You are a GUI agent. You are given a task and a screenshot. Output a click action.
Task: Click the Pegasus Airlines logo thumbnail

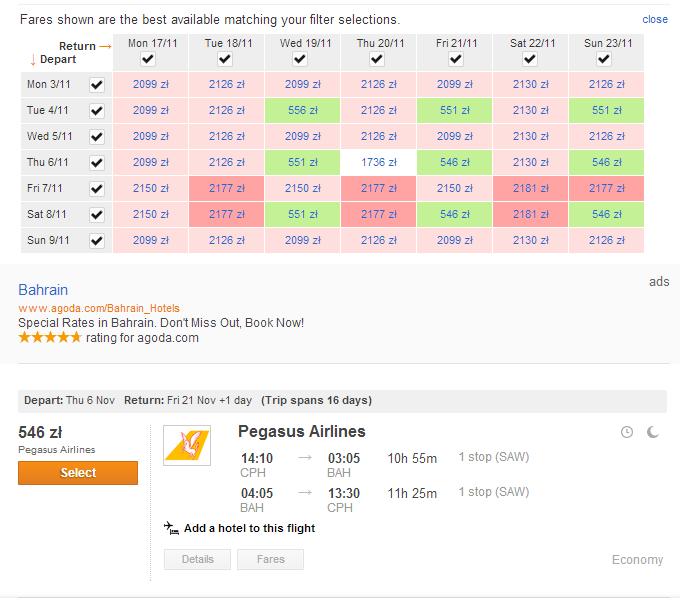pos(187,445)
